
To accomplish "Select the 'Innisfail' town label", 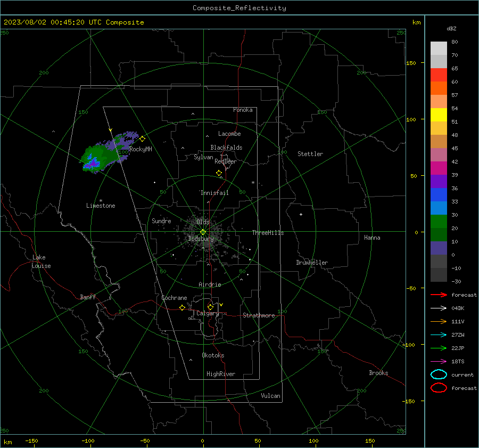I will pyautogui.click(x=214, y=193).
